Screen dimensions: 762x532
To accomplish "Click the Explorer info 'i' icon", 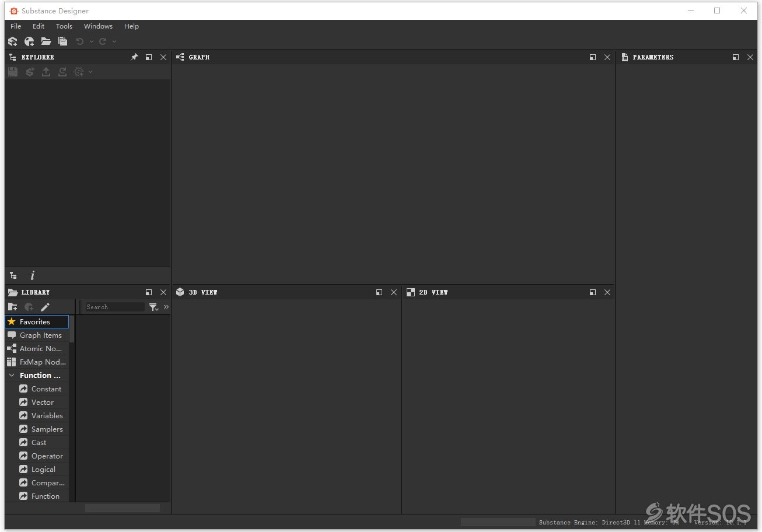I will [x=33, y=275].
